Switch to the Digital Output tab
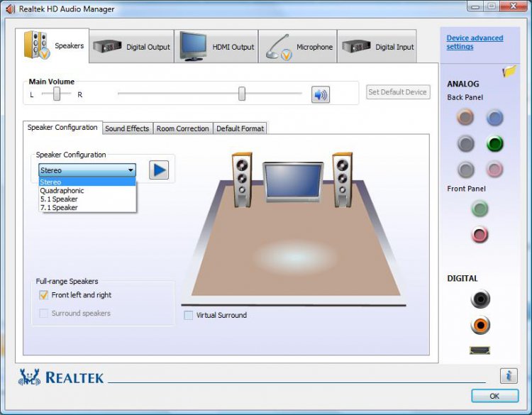Image resolution: width=532 pixels, height=415 pixels. (x=132, y=47)
